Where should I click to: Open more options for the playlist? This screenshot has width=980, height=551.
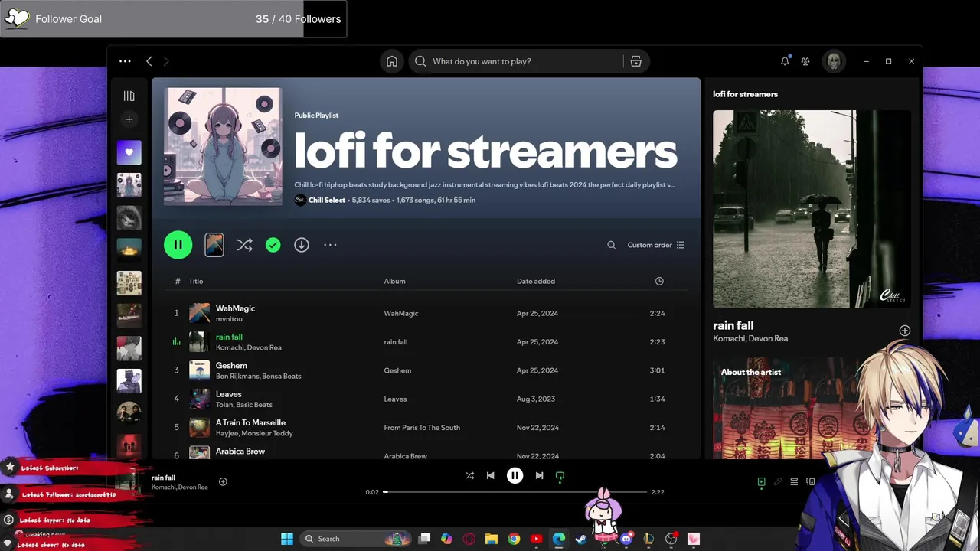pyautogui.click(x=330, y=245)
